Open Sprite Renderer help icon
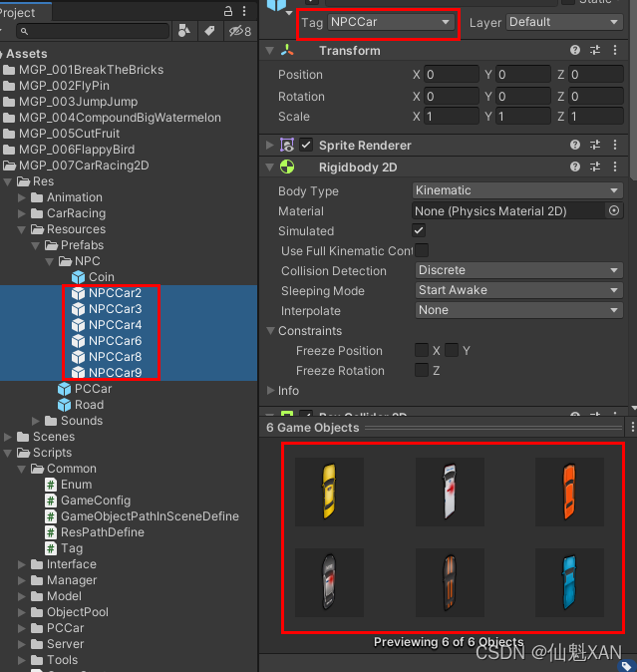This screenshot has height=672, width=637. click(x=575, y=145)
